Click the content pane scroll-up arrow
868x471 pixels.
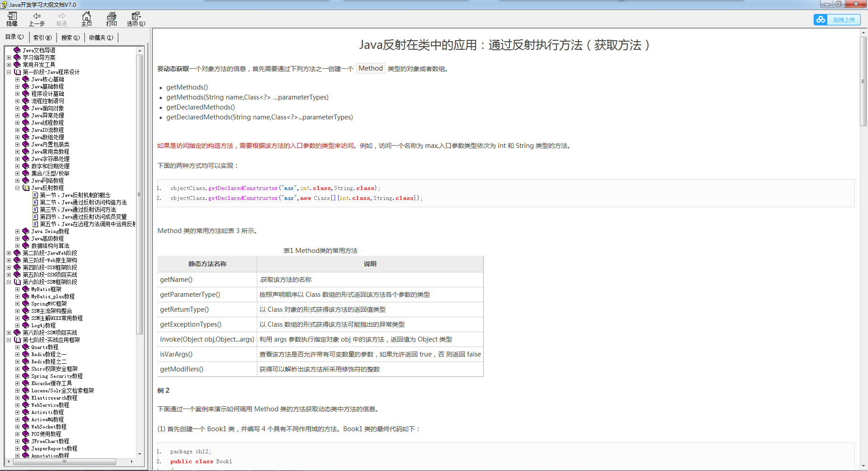click(x=863, y=32)
